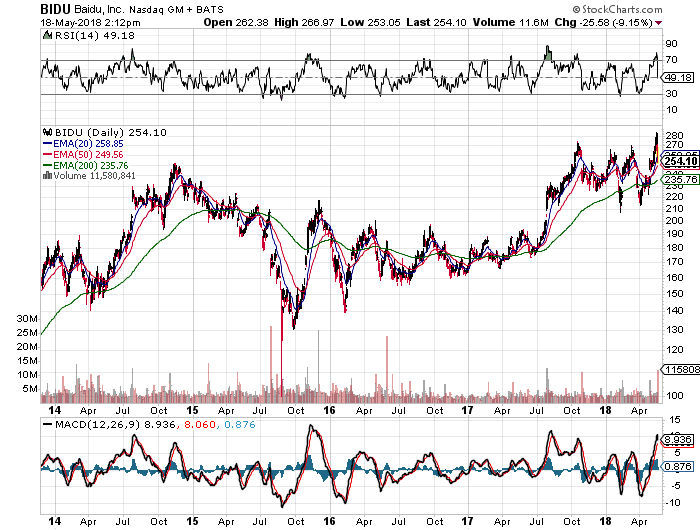Click the red 8.060 signal value
Image resolution: width=700 pixels, height=530 pixels.
point(200,424)
